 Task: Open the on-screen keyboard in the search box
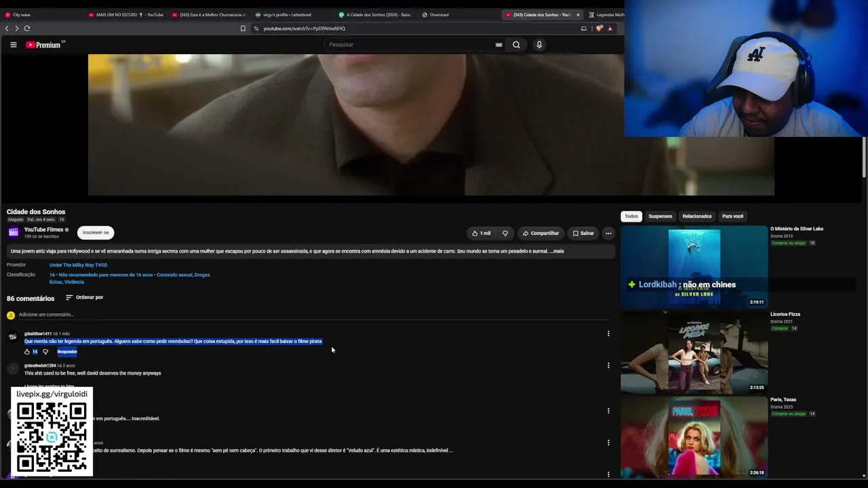pyautogui.click(x=498, y=45)
